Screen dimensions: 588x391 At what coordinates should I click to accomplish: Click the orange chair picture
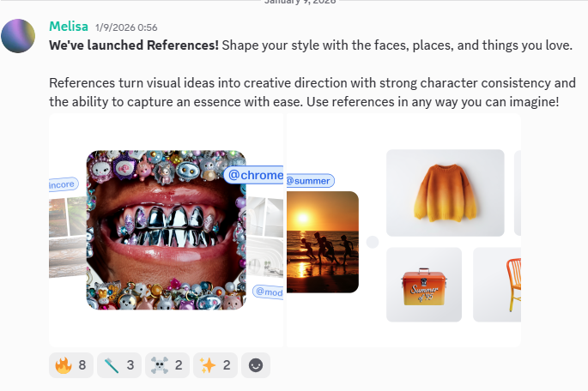[x=497, y=285]
